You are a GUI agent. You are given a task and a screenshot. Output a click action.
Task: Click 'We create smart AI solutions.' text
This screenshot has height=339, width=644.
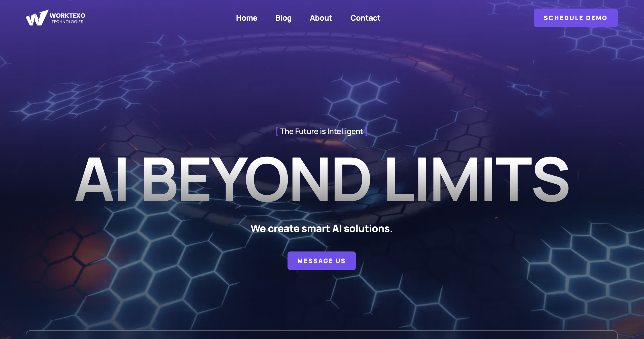[x=321, y=229]
